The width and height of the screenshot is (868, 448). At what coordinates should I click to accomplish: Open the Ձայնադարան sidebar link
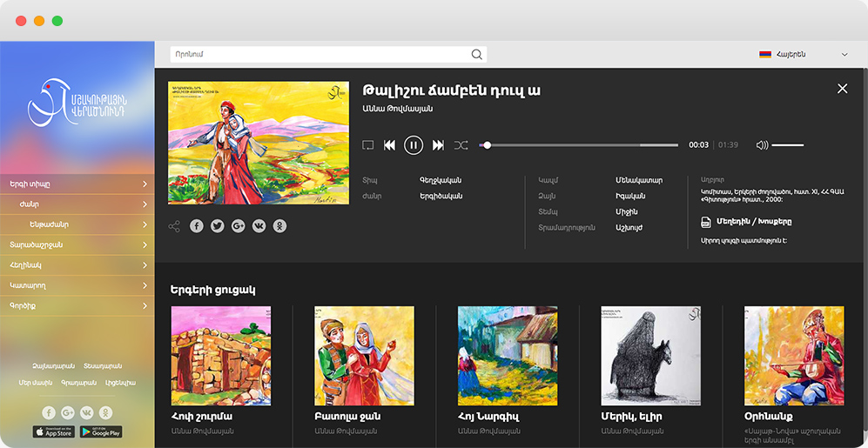54,366
